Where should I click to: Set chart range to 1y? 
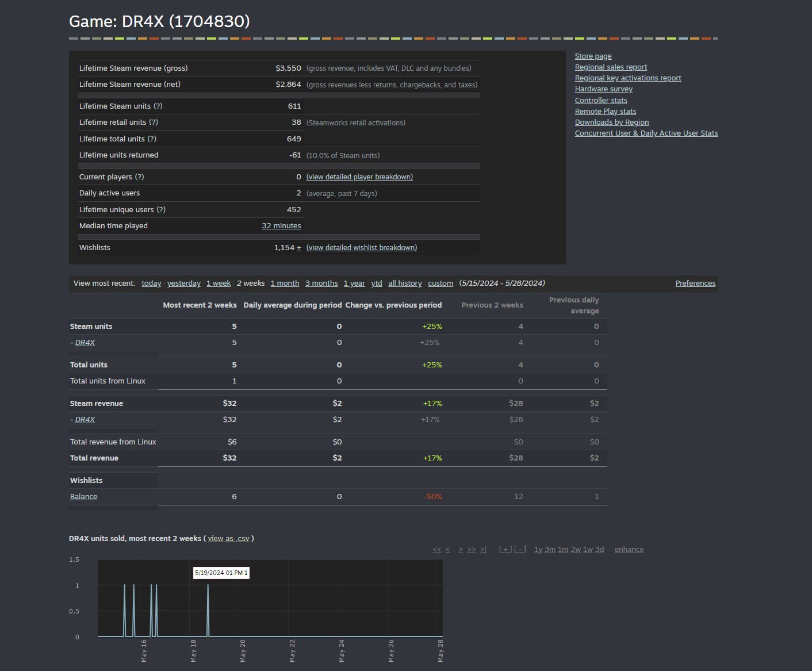(x=538, y=549)
